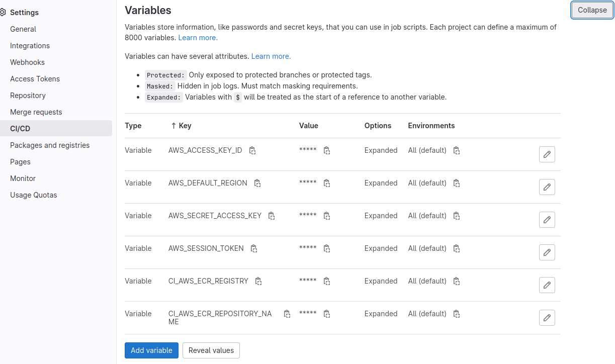
Task: Edit the AWS_DEFAULT_REGION variable
Action: (x=547, y=187)
